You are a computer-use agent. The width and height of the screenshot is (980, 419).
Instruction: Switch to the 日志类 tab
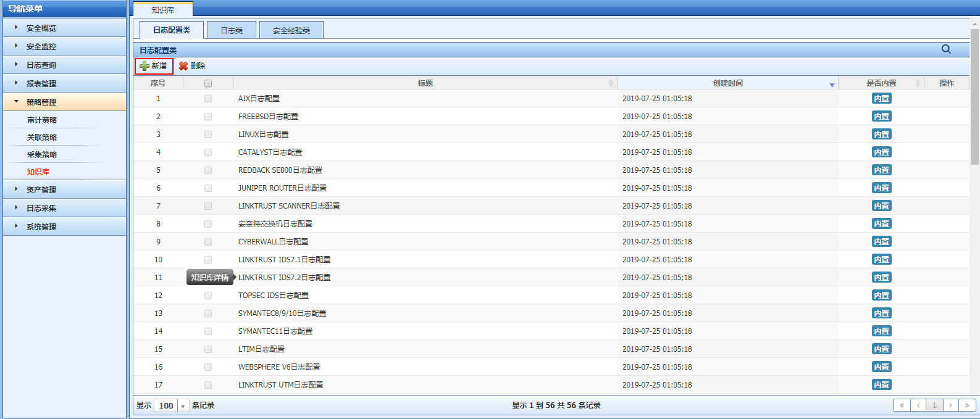(232, 30)
